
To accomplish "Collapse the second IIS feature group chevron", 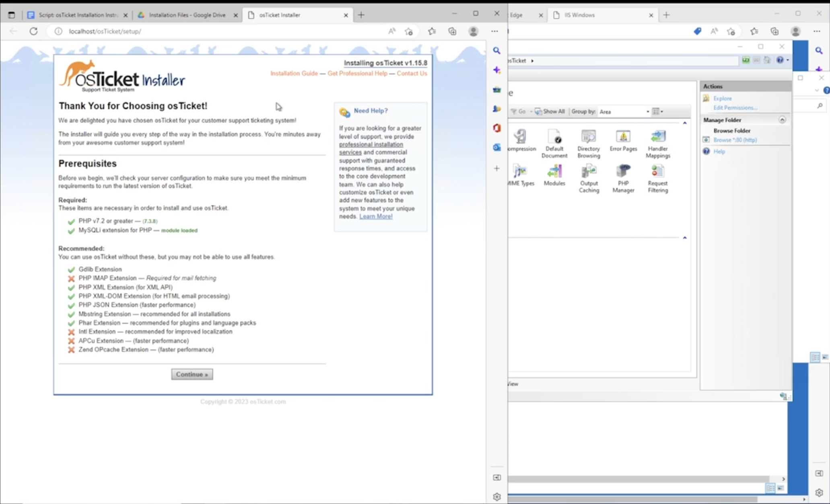I will [x=684, y=238].
